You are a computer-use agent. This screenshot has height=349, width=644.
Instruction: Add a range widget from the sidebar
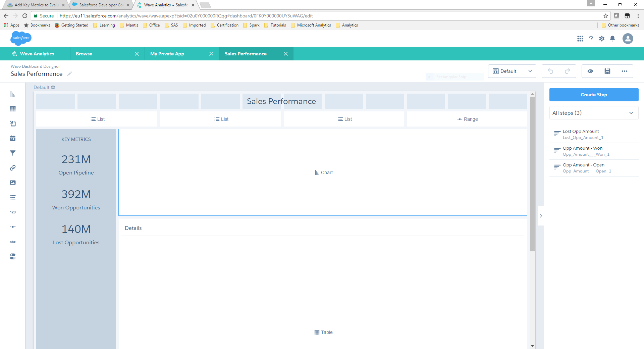(x=13, y=227)
